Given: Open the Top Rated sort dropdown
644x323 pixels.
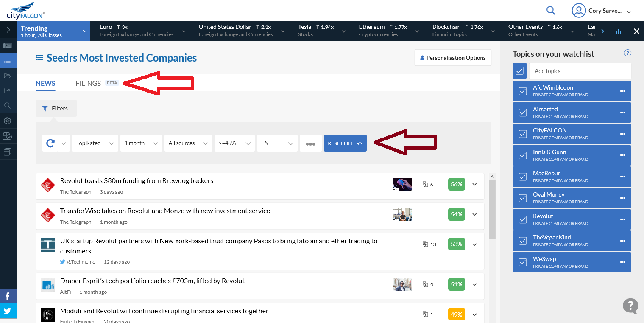Looking at the screenshot, I should [x=95, y=143].
